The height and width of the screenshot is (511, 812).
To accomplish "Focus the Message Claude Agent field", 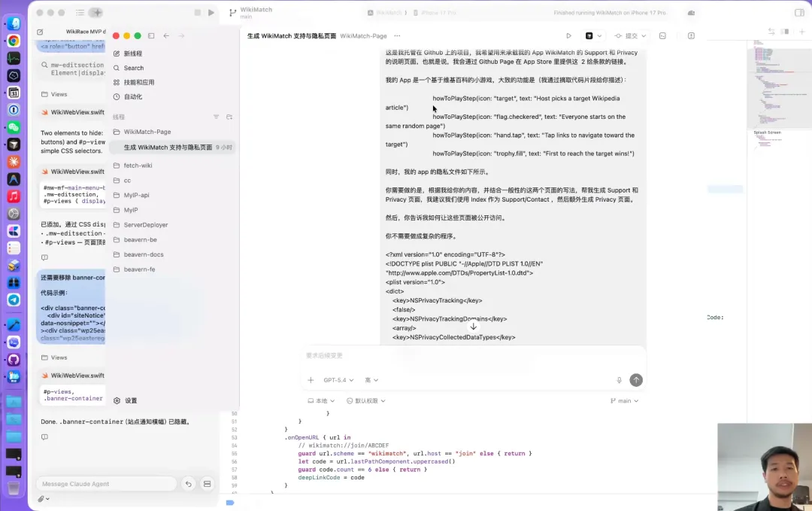I will click(106, 484).
